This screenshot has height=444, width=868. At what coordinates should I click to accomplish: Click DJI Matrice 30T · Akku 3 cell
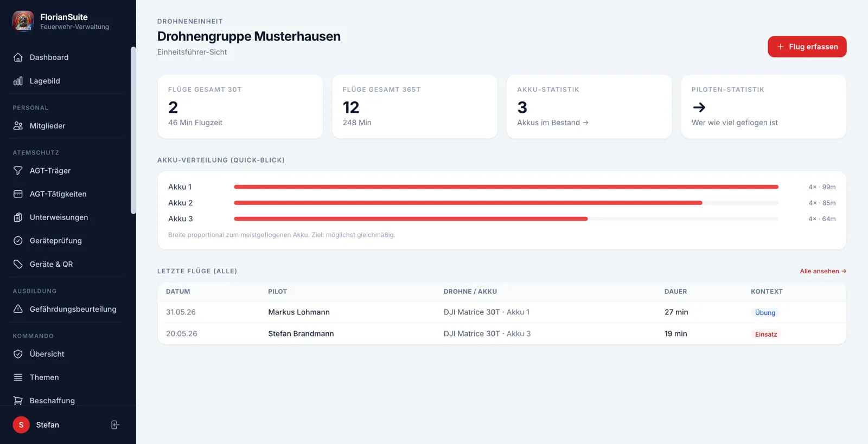point(487,334)
